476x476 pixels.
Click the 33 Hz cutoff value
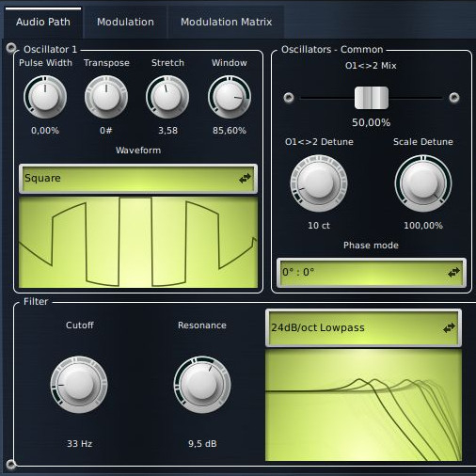pos(80,444)
